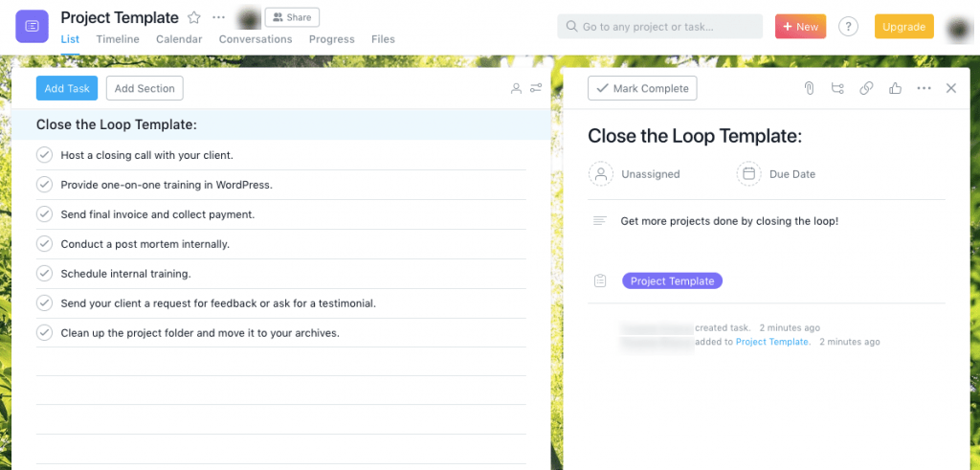The image size is (980, 470).
Task: Open project actions ellipsis next to title
Action: (218, 17)
